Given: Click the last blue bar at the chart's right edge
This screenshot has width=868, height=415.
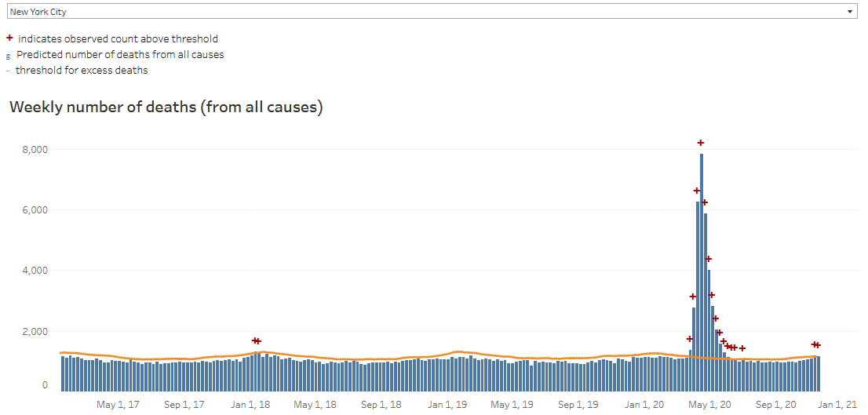Looking at the screenshot, I should pos(819,374).
